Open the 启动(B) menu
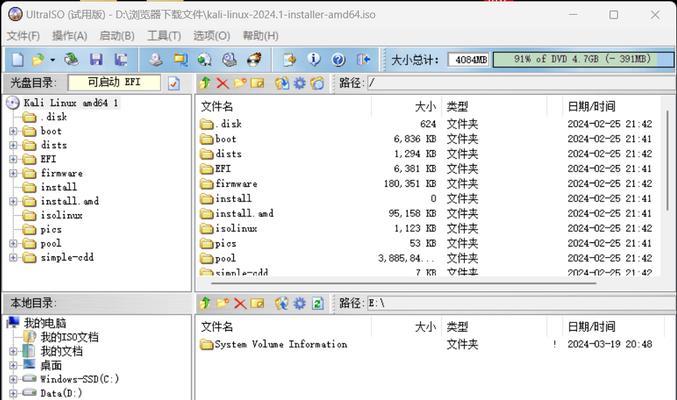Viewport: 677px width, 400px height. [117, 36]
